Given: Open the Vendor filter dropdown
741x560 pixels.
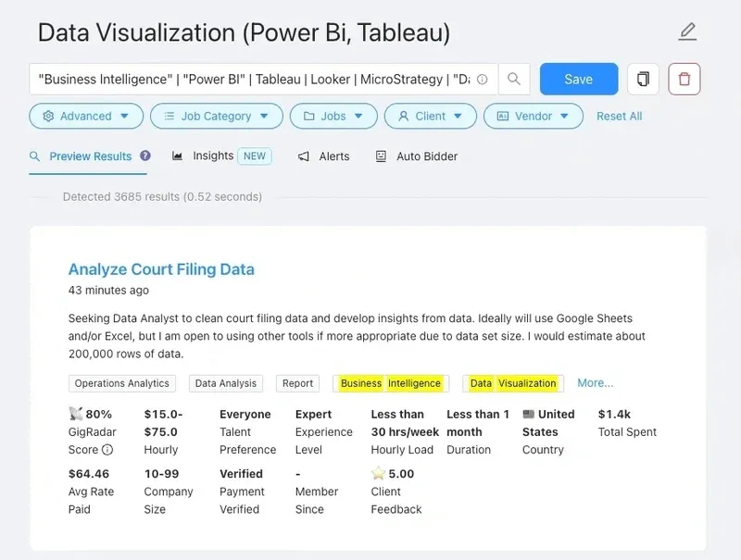Looking at the screenshot, I should point(534,116).
